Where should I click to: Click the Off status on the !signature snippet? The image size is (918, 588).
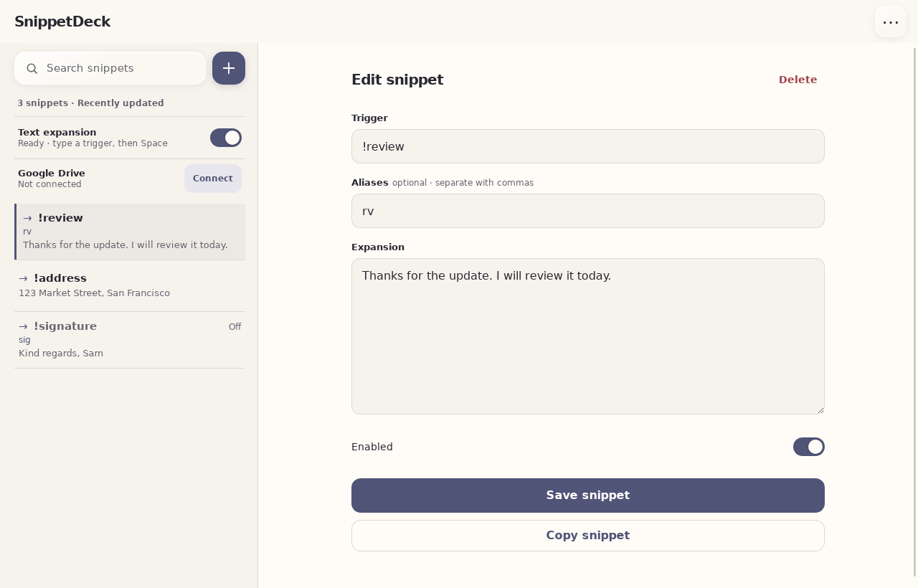point(235,327)
